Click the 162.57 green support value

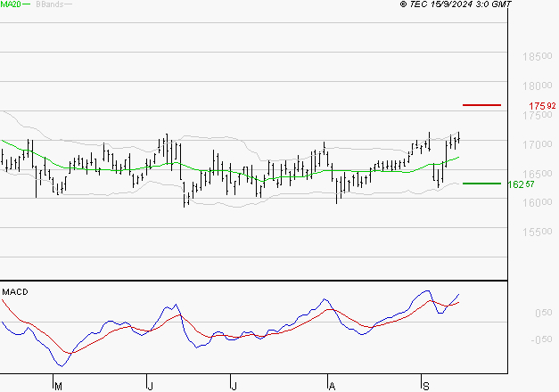tap(521, 184)
